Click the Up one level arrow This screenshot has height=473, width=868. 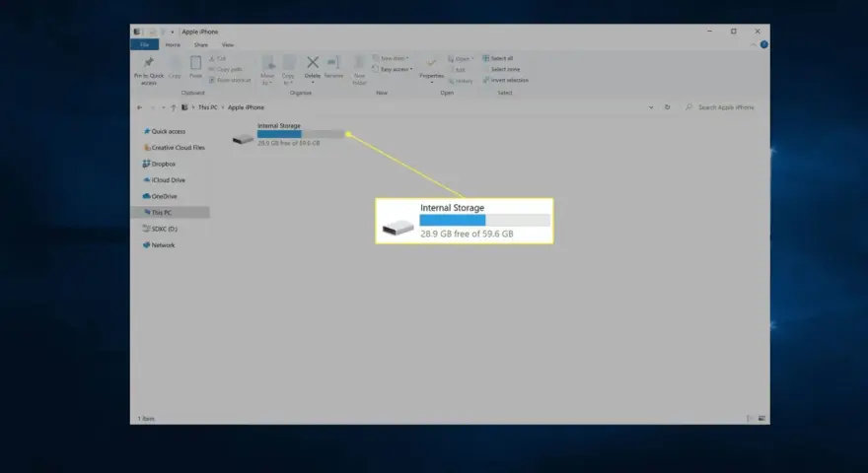174,107
